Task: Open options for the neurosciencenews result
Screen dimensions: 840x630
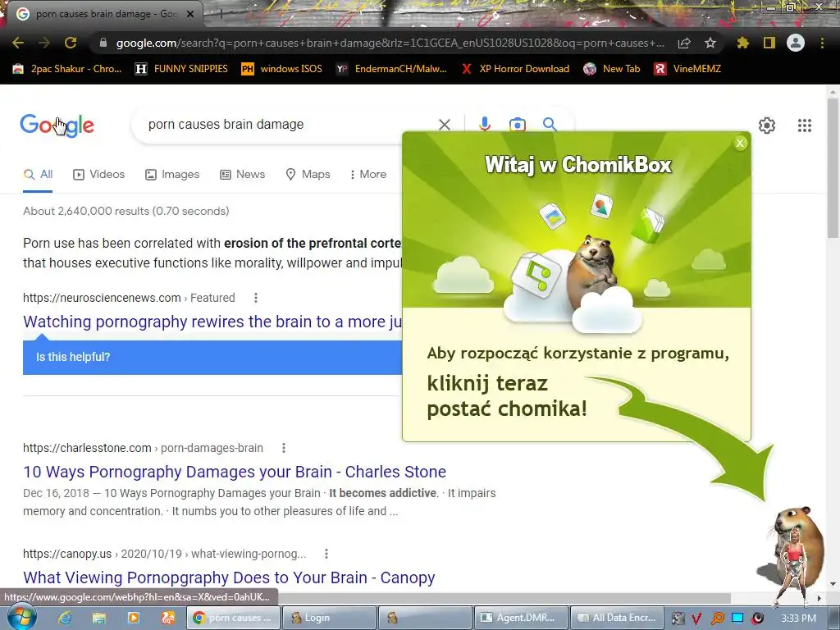Action: coord(256,298)
